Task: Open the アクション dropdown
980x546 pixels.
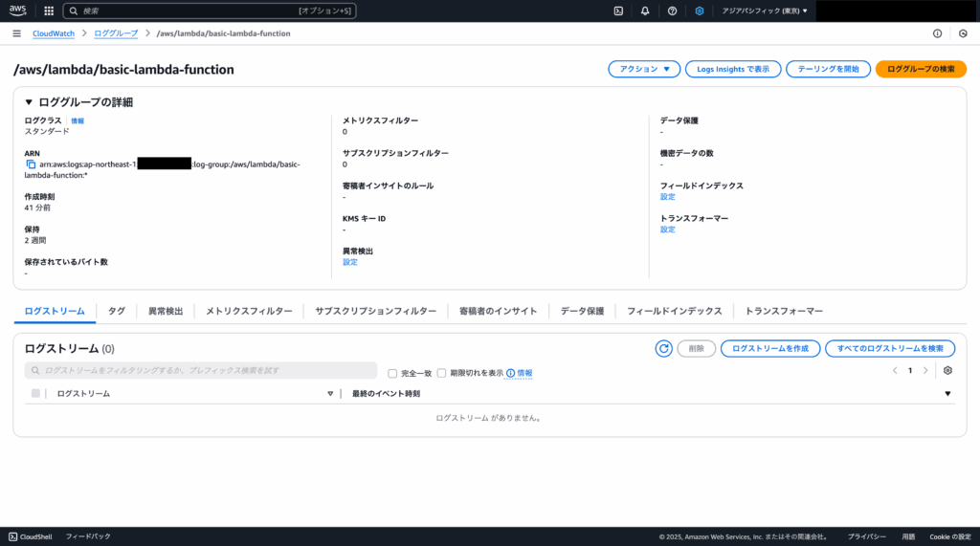Action: coord(644,70)
